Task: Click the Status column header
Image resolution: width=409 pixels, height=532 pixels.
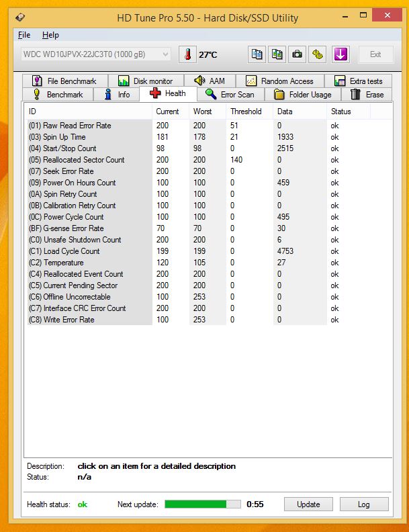Action: pos(349,112)
